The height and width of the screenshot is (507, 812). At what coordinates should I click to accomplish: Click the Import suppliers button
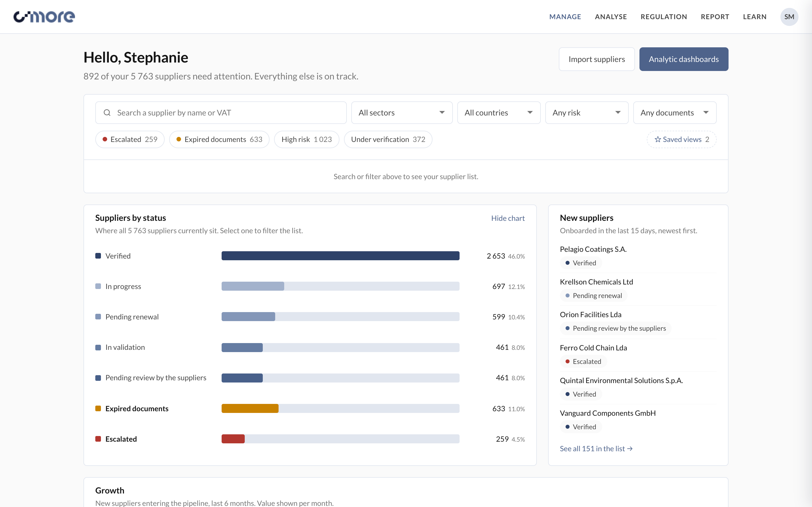click(x=597, y=59)
